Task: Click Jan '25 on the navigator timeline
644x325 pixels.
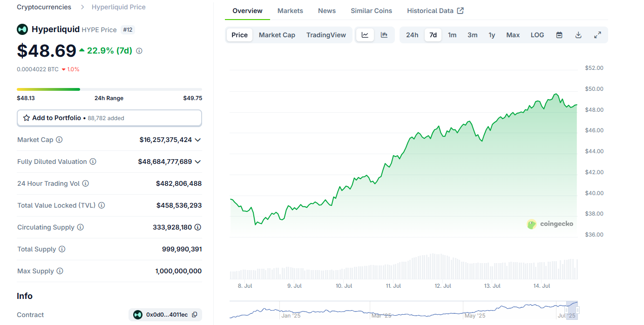Action: point(291,316)
